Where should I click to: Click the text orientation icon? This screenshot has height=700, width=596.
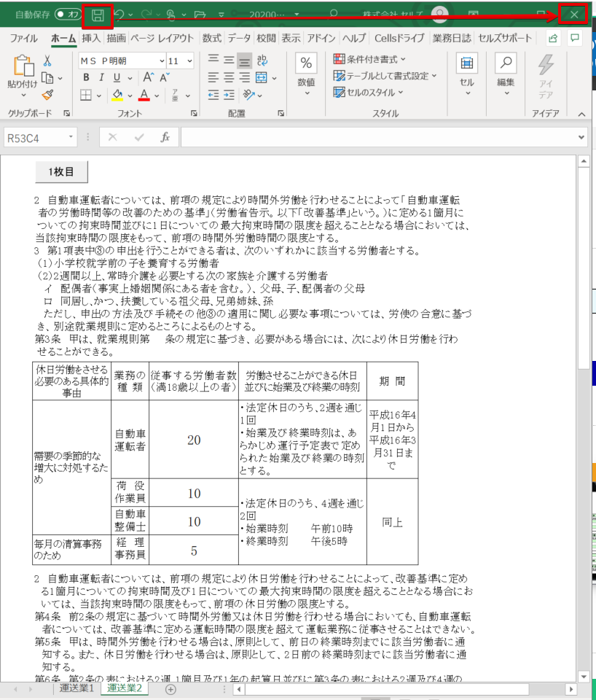click(249, 95)
